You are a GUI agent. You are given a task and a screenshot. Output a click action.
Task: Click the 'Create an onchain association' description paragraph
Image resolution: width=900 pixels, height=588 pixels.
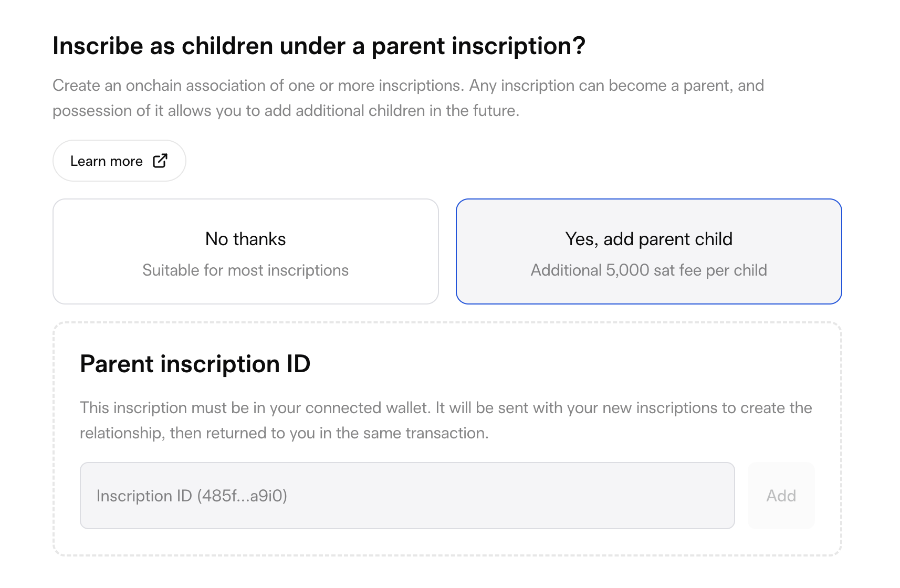point(408,86)
